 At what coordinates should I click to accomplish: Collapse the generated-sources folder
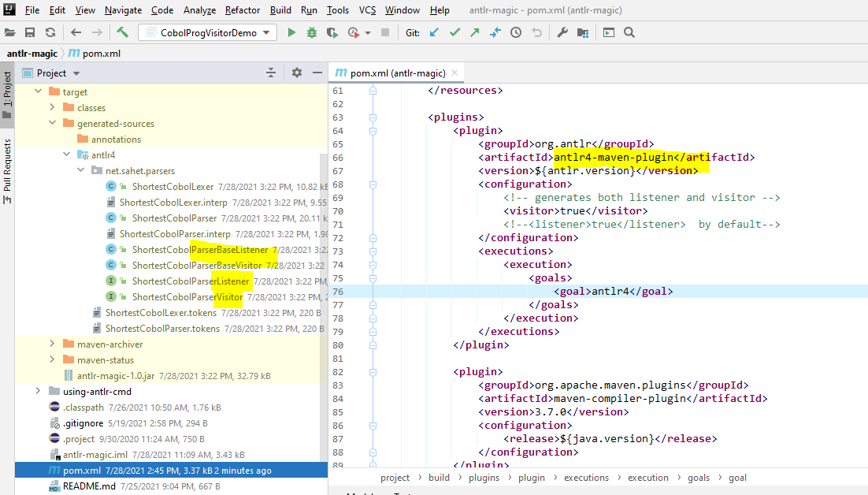point(51,123)
